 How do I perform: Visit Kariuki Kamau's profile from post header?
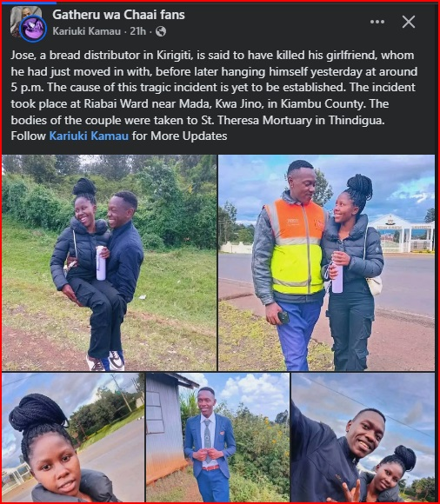tap(86, 31)
